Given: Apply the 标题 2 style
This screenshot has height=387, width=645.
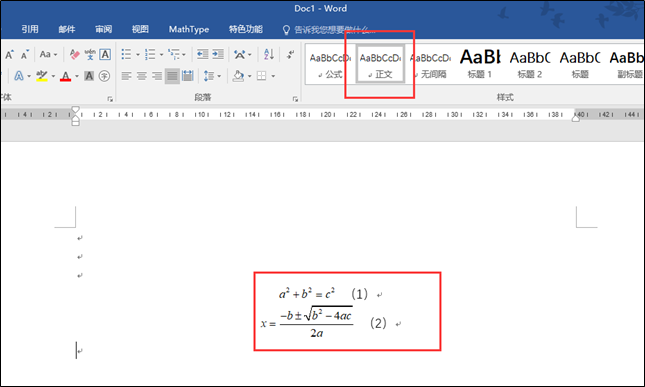Looking at the screenshot, I should 530,65.
